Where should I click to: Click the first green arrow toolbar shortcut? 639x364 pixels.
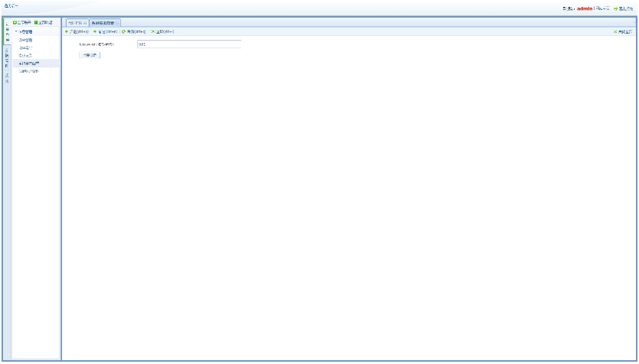67,31
